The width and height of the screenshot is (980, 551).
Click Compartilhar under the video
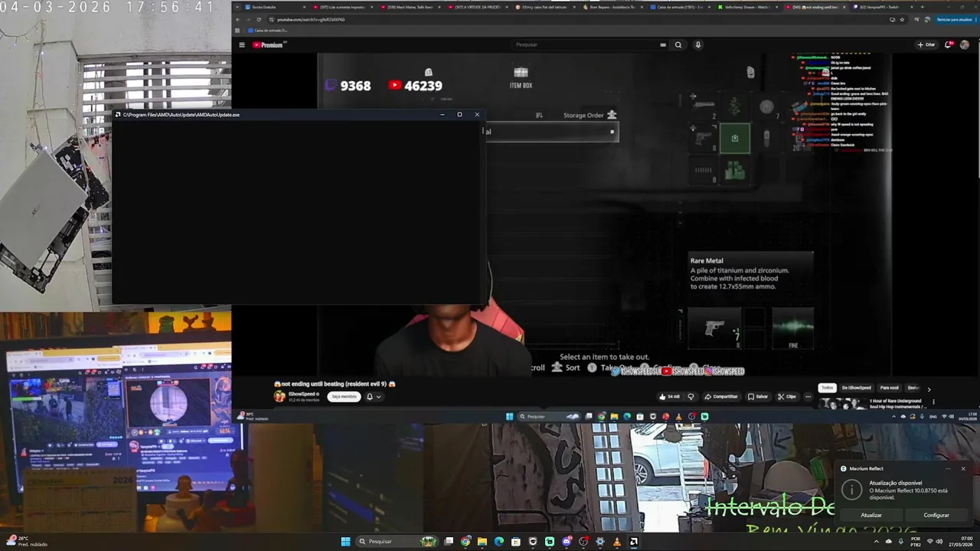click(x=721, y=396)
